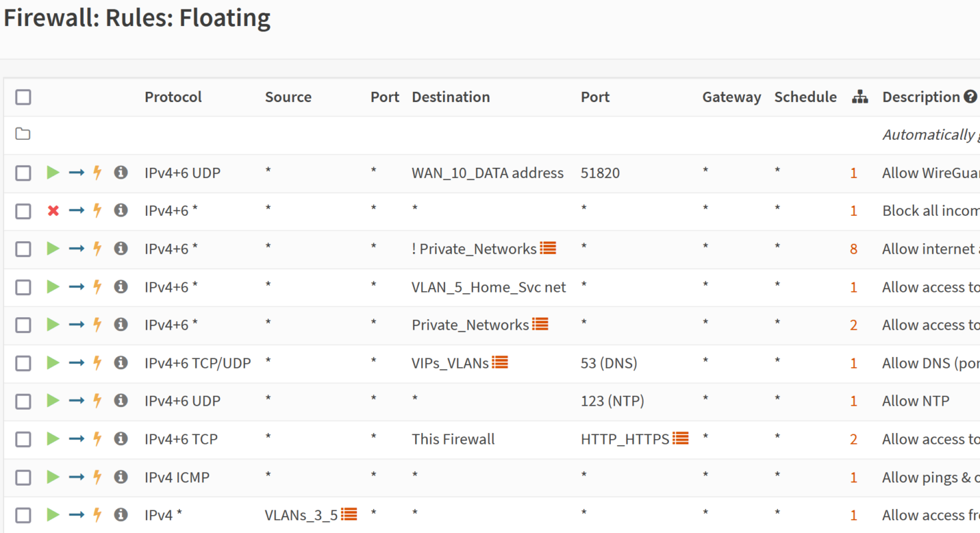Click the interfaces network icon column header
Screen dimensions: 980x533
click(859, 97)
